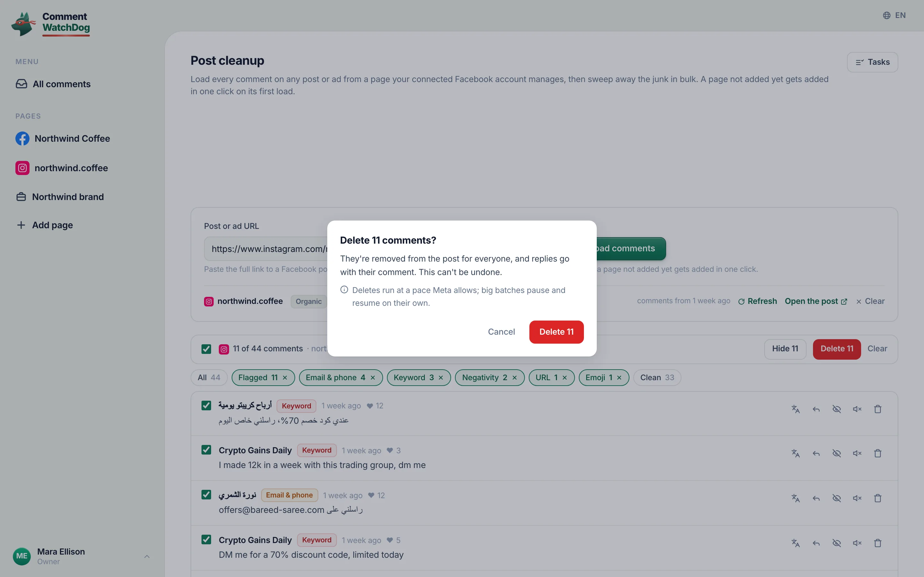
Task: Uncheck the Crypto Gains Daily 12k comment
Action: (206, 450)
